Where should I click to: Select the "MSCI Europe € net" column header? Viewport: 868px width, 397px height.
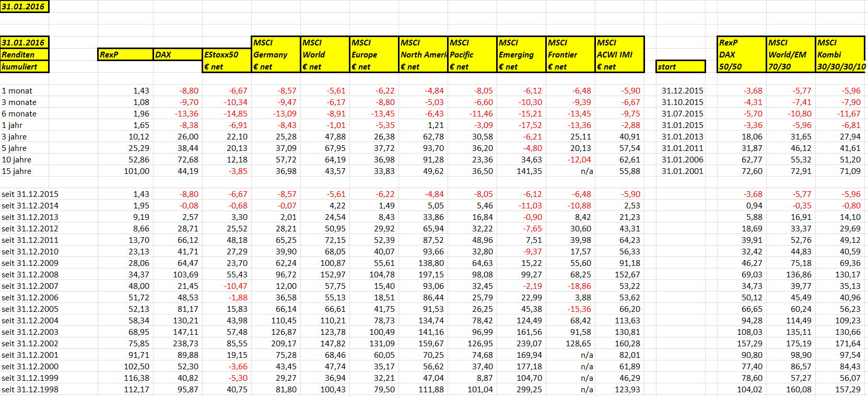[x=374, y=54]
